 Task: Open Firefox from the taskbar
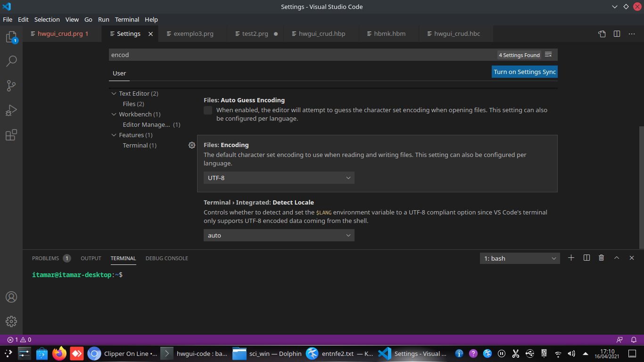(x=59, y=354)
